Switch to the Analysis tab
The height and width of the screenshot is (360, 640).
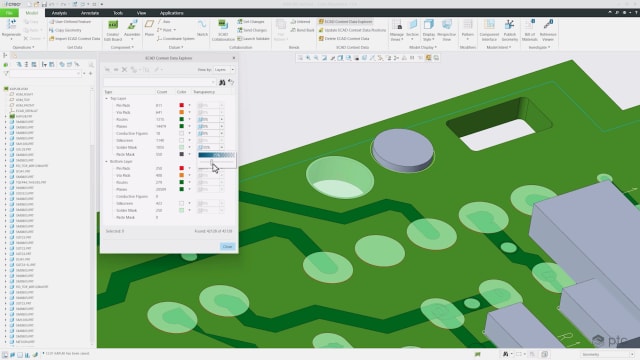click(x=59, y=13)
